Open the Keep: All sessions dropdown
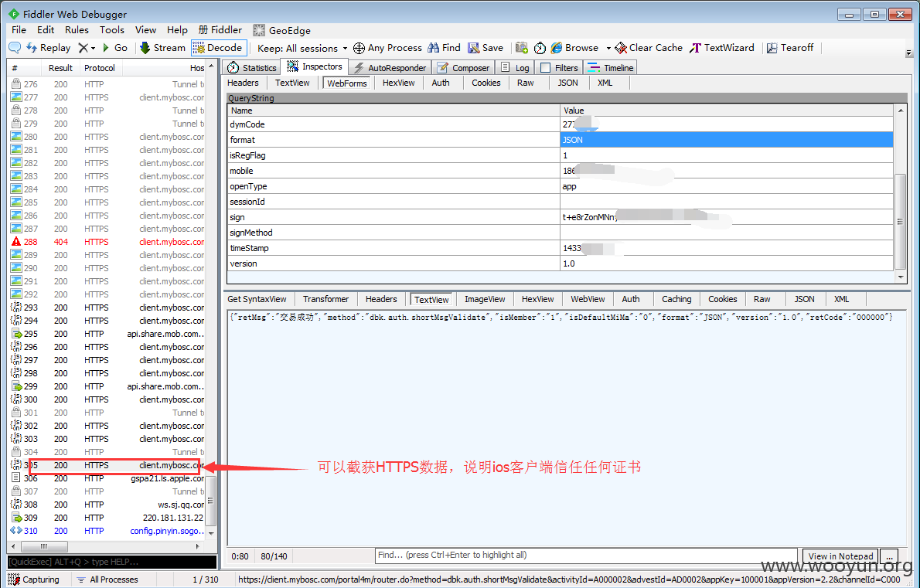This screenshot has width=920, height=588. point(302,48)
